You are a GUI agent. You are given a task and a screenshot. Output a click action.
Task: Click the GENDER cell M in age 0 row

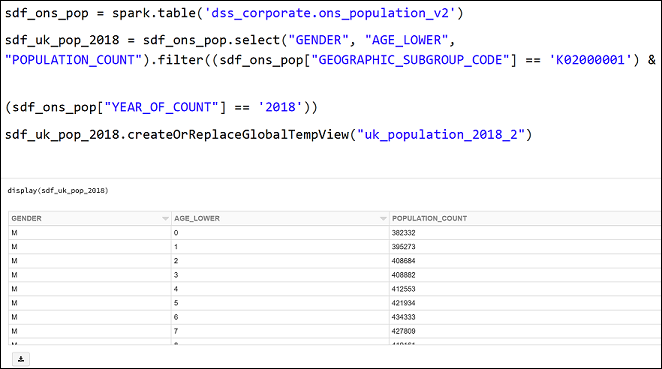pyautogui.click(x=90, y=233)
